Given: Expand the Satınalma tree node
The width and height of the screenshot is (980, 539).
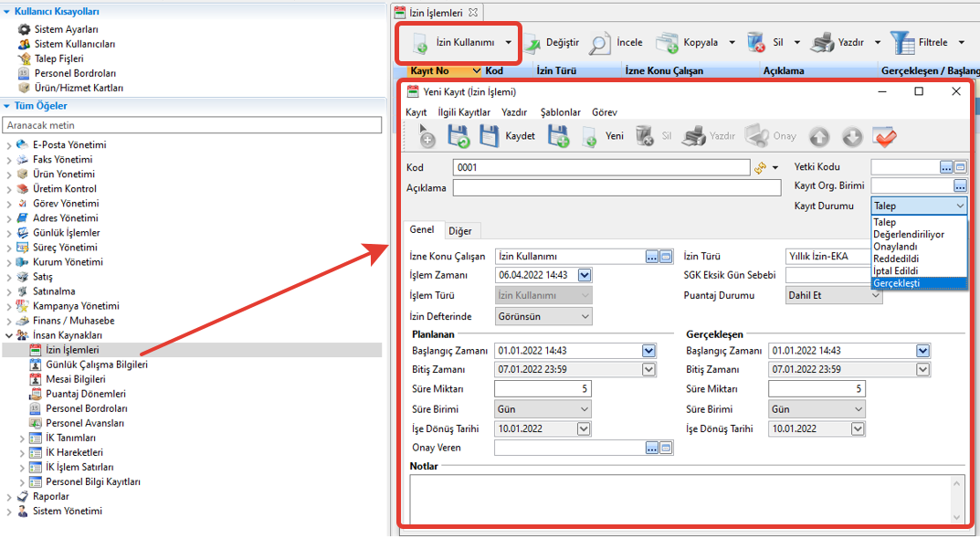Looking at the screenshot, I should point(9,291).
